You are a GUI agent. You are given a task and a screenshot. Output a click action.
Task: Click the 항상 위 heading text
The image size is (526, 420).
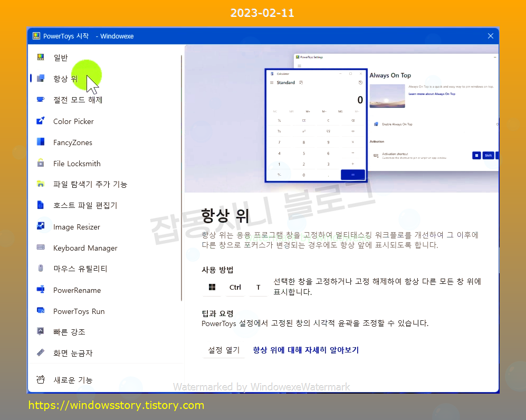click(x=225, y=215)
